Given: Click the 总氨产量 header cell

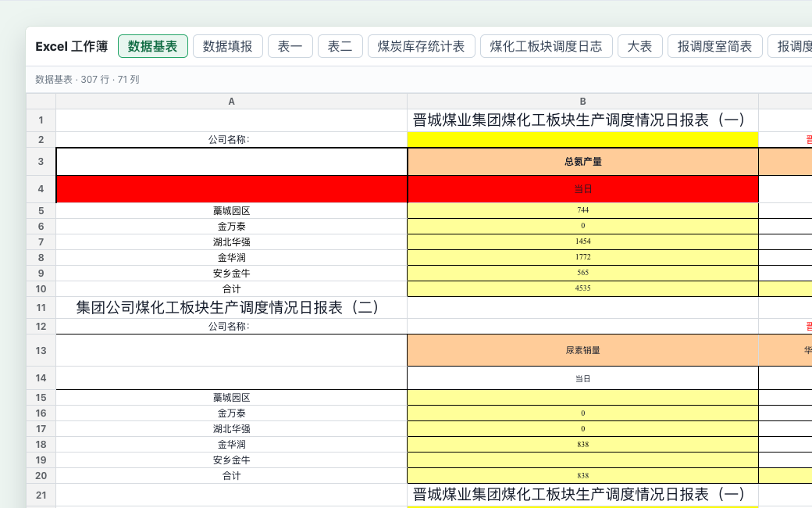Looking at the screenshot, I should pos(582,162).
